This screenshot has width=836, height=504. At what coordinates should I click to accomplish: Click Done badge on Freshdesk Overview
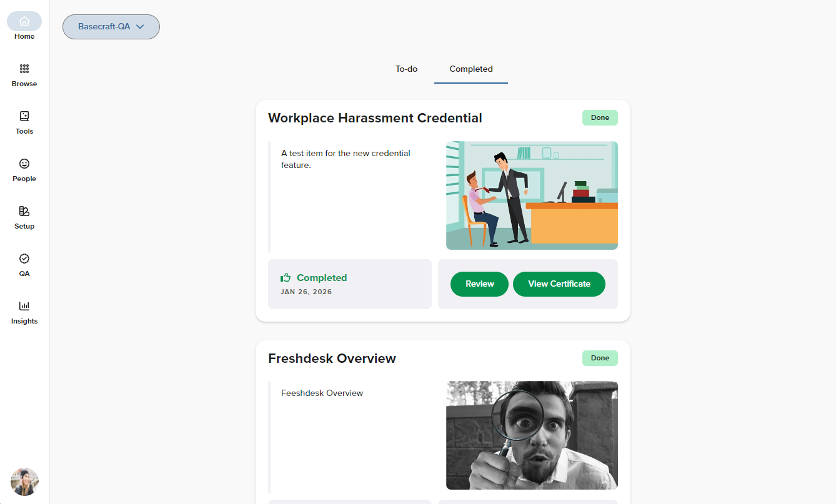(600, 358)
